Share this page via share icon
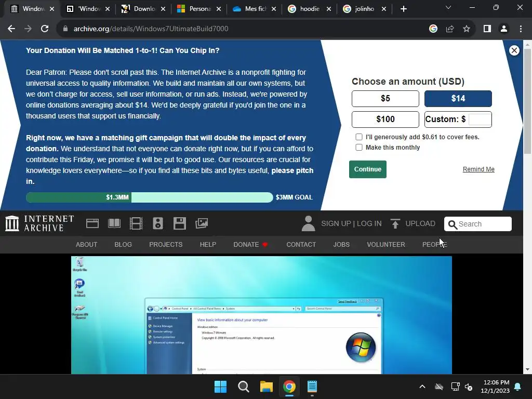 [450, 29]
